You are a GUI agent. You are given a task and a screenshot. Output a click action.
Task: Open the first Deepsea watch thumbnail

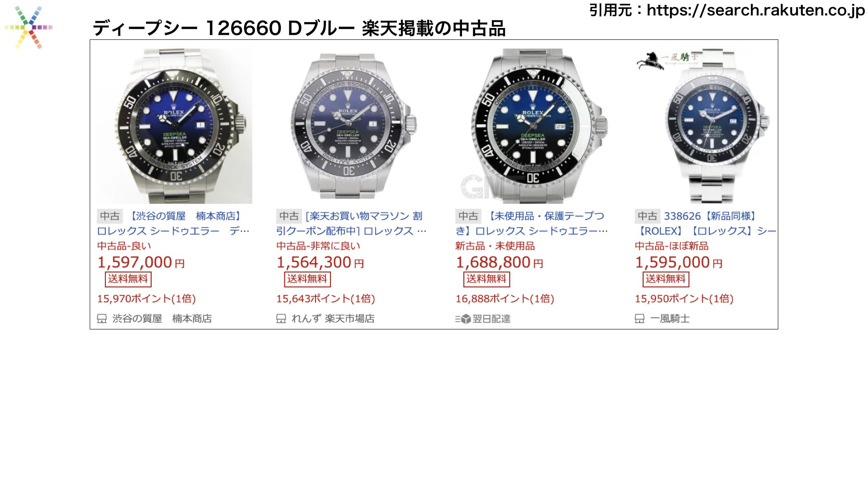pyautogui.click(x=175, y=126)
